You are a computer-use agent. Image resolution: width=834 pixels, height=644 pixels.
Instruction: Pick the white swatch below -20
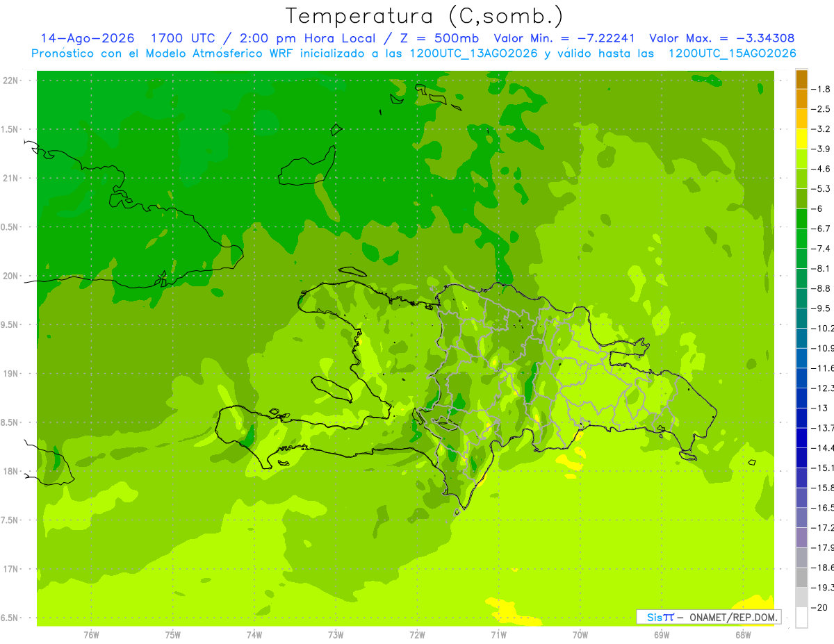[x=801, y=618]
